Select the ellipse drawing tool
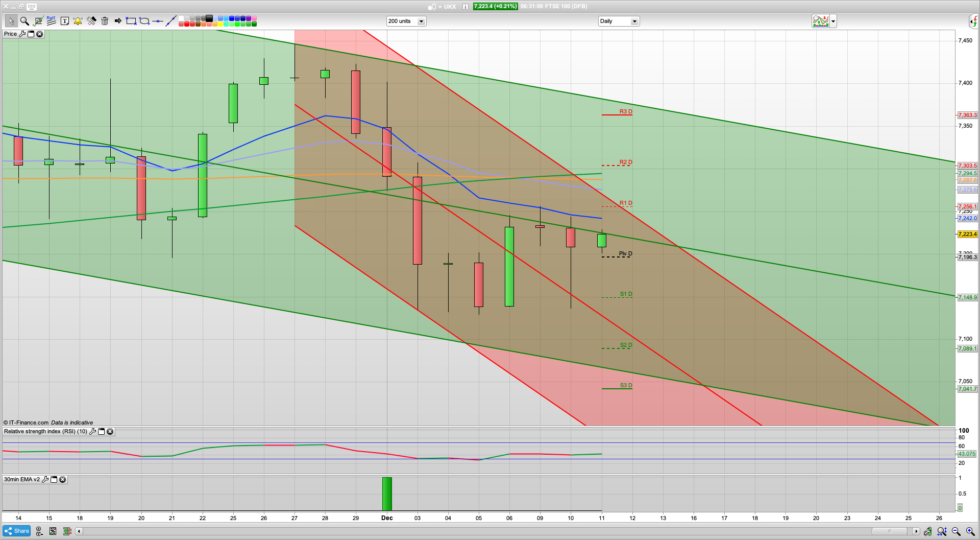 (x=144, y=21)
